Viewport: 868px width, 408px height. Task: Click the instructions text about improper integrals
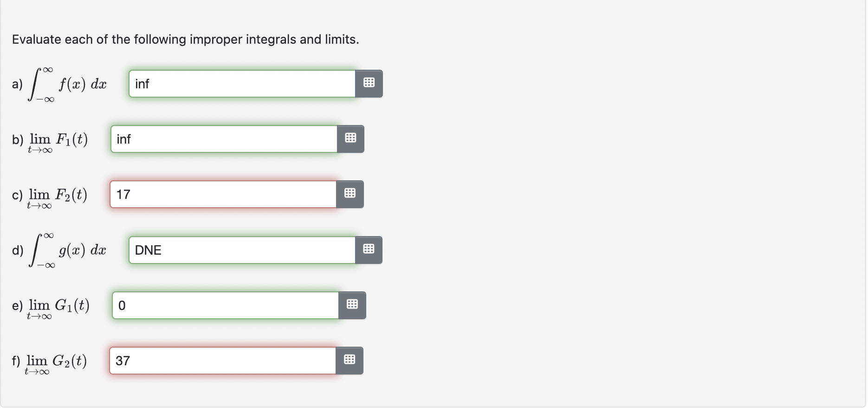[x=185, y=39]
